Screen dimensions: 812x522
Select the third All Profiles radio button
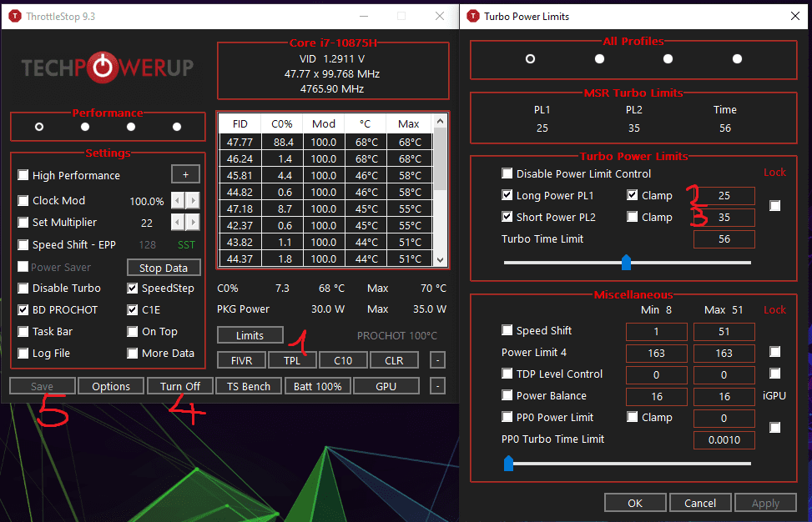668,58
